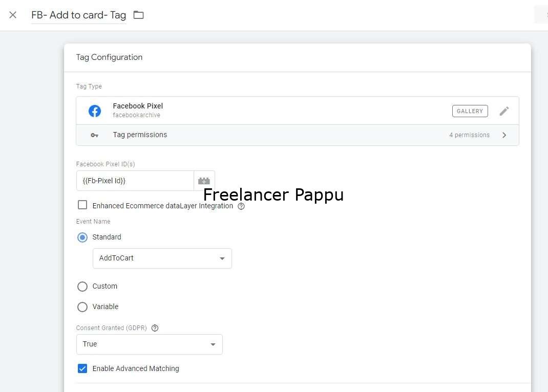This screenshot has width=548, height=392.
Task: Click the folder icon next to tag name
Action: pyautogui.click(x=139, y=15)
